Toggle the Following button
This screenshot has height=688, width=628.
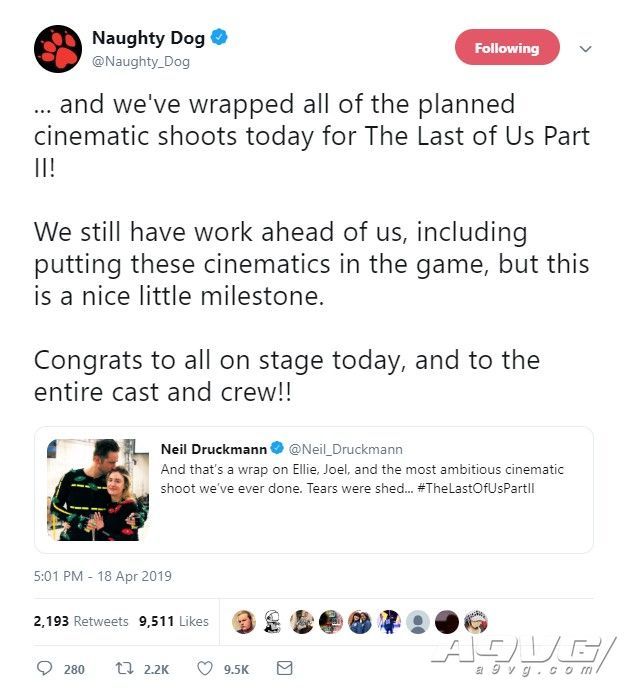[x=507, y=47]
